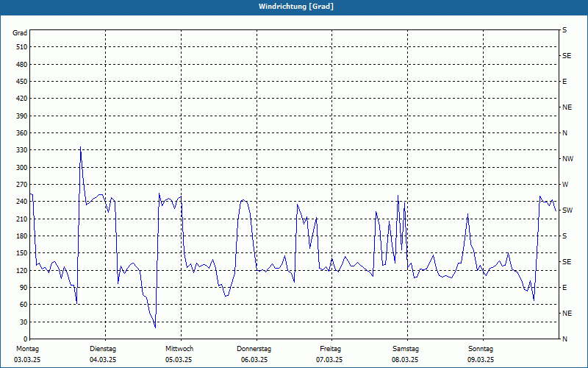Select the 210 y-axis value
The width and height of the screenshot is (588, 368).
pyautogui.click(x=22, y=219)
